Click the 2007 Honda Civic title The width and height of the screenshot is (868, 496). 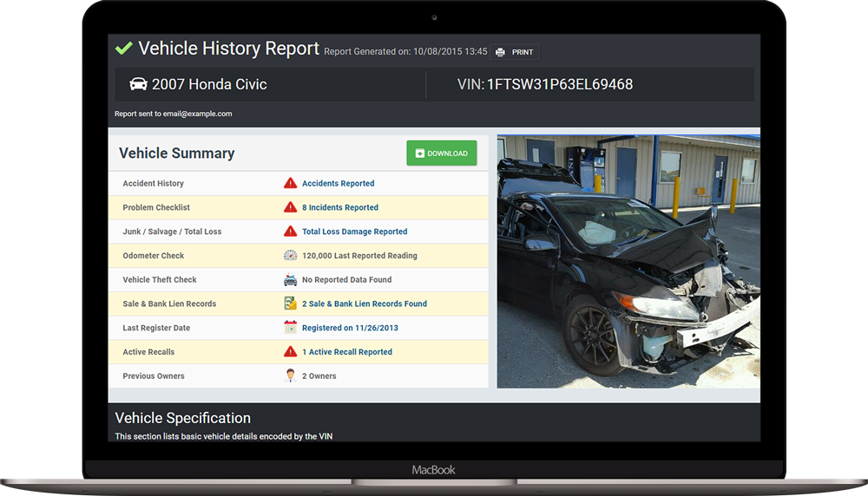[x=209, y=84]
